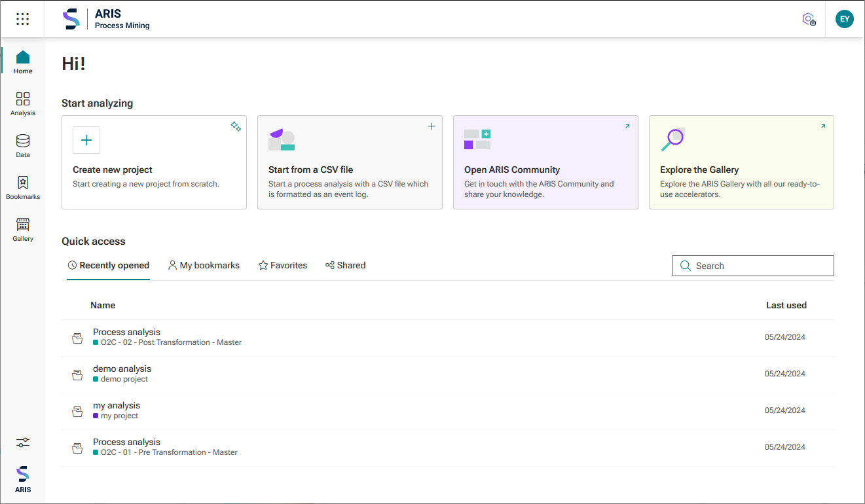Click the purple color square beside my project
This screenshot has width=865, height=504.
[96, 416]
